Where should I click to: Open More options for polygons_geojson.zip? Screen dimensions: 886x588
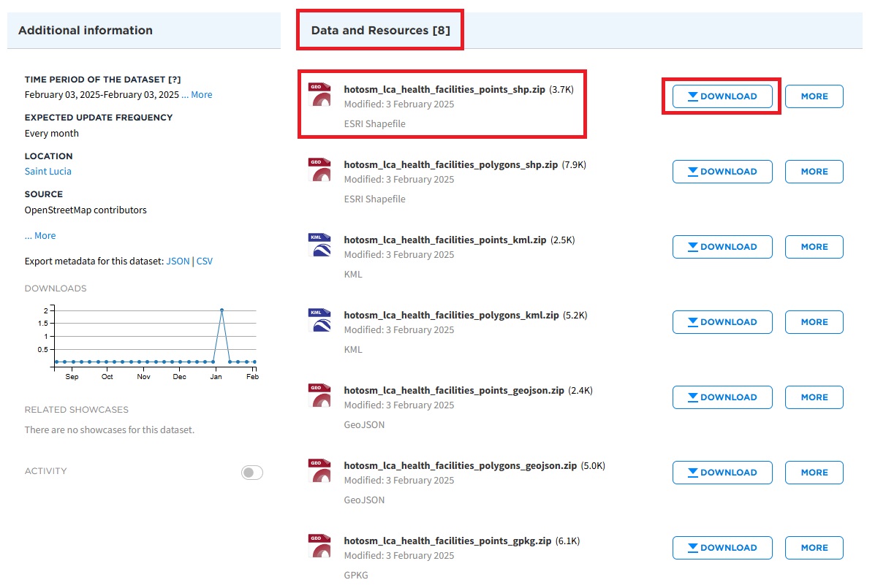[814, 473]
